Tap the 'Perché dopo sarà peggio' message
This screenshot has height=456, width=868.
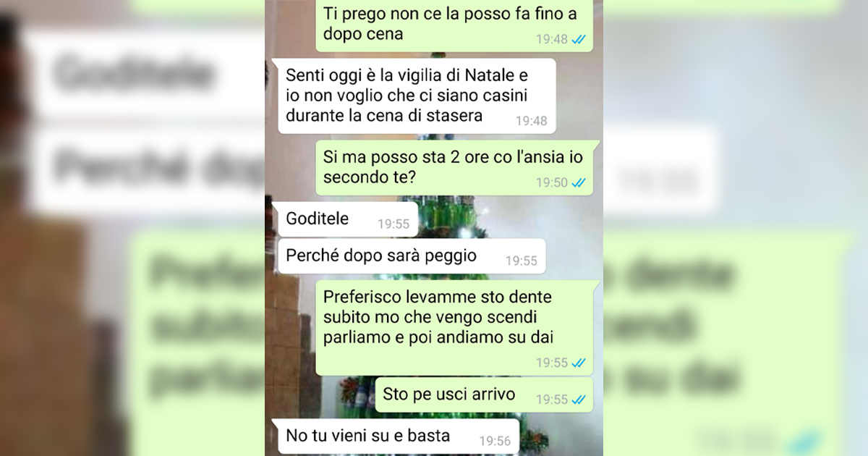pos(412,256)
